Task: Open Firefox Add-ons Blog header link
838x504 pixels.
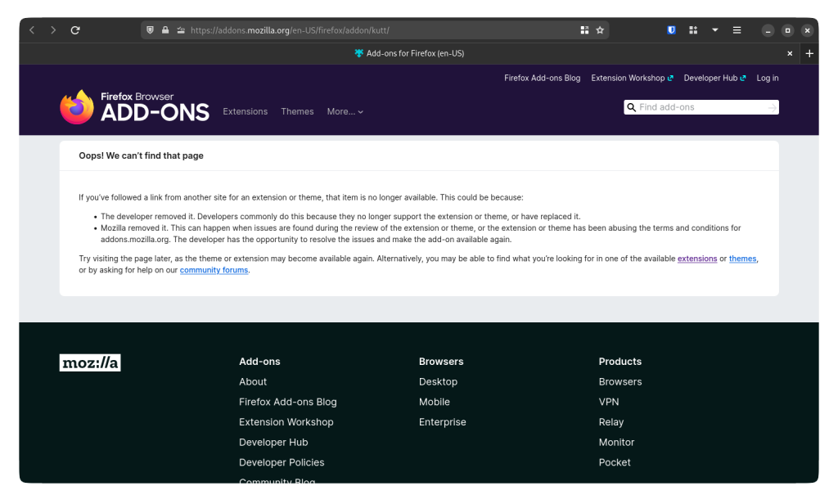Action: pyautogui.click(x=542, y=78)
